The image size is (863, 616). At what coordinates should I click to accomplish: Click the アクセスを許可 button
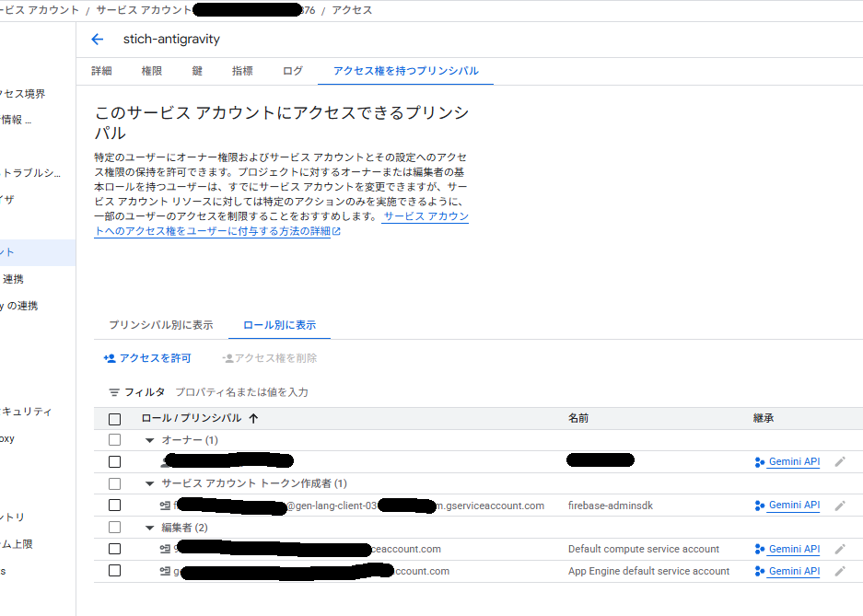click(147, 358)
